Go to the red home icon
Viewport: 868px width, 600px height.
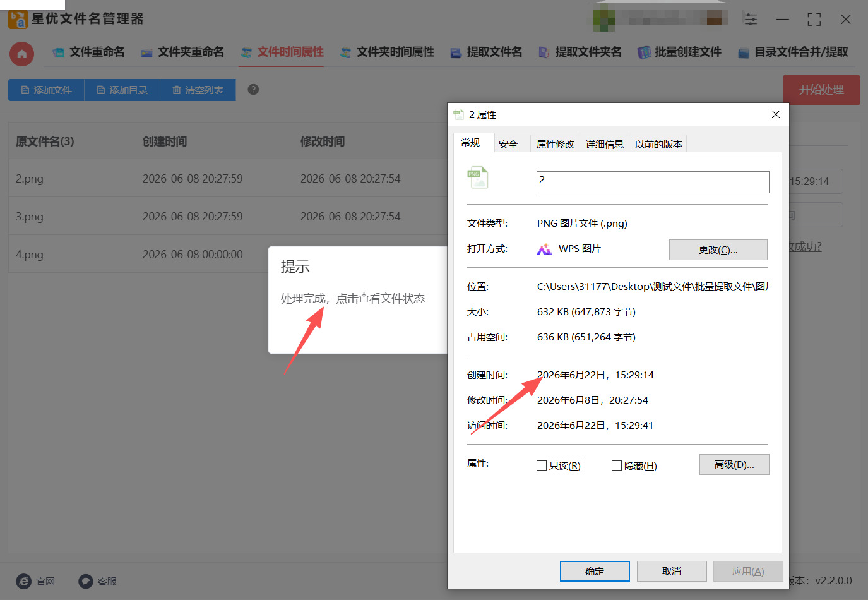pyautogui.click(x=22, y=54)
